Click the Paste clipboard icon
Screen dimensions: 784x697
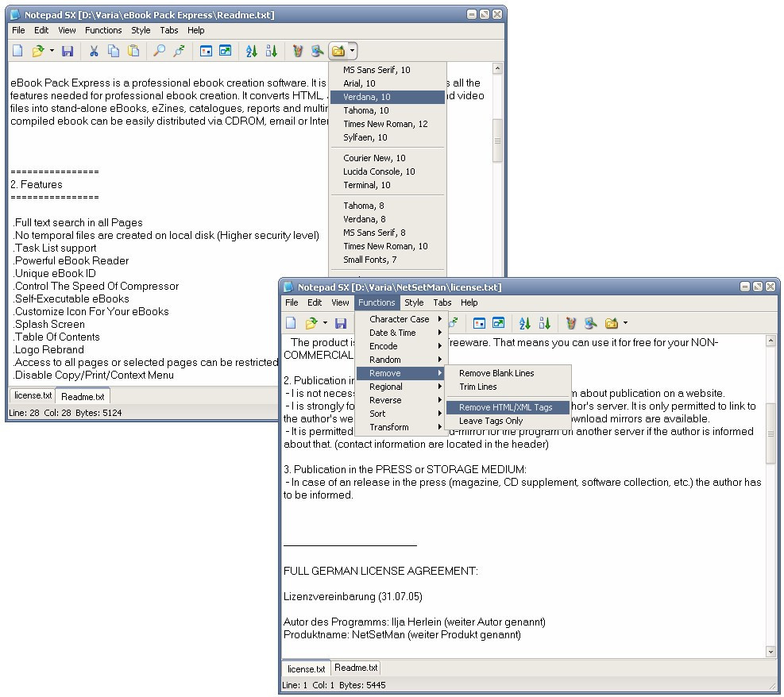(x=133, y=51)
